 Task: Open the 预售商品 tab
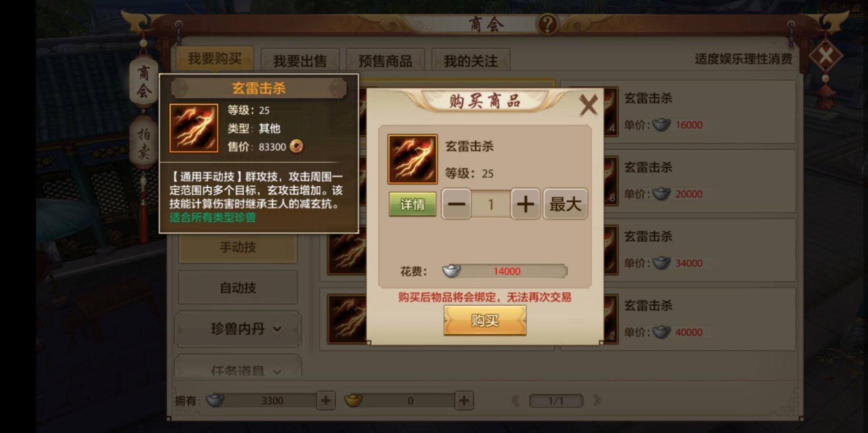pyautogui.click(x=385, y=61)
